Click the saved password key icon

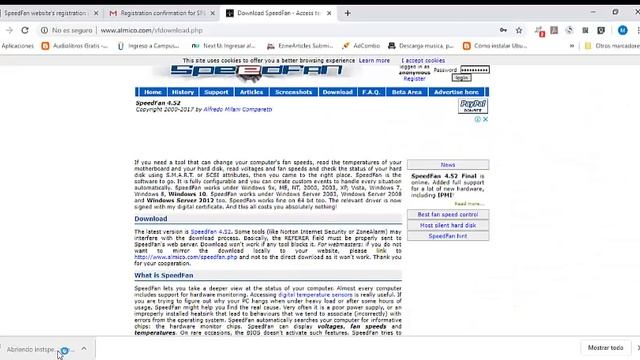[x=503, y=30]
